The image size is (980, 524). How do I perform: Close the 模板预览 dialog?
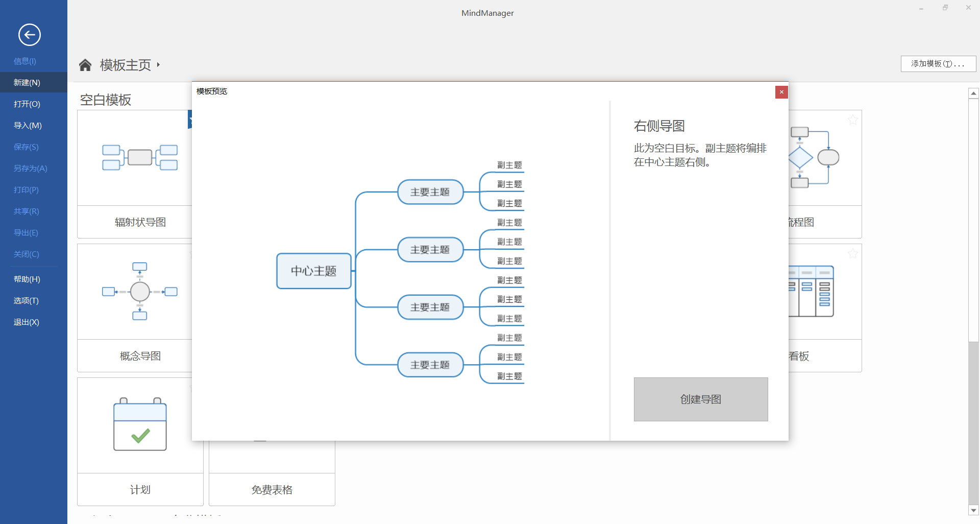pyautogui.click(x=781, y=92)
